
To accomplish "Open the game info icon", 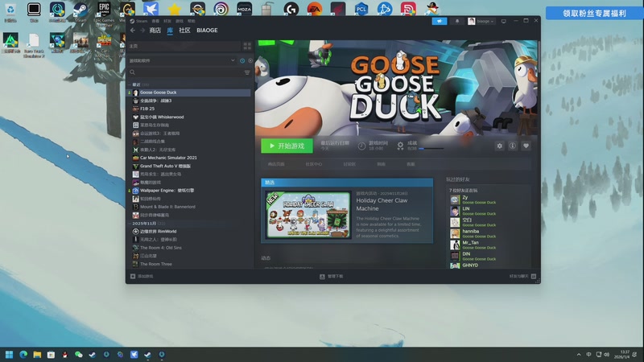I will 513,146.
